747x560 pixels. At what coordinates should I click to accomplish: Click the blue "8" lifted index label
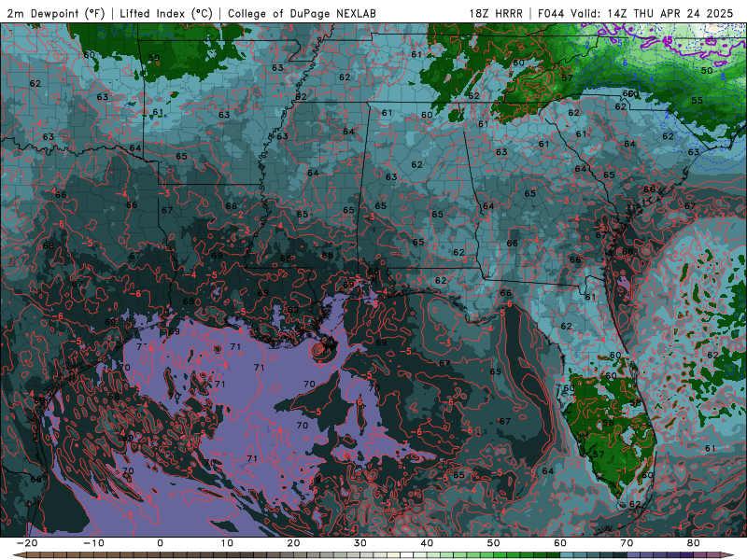pos(723,77)
